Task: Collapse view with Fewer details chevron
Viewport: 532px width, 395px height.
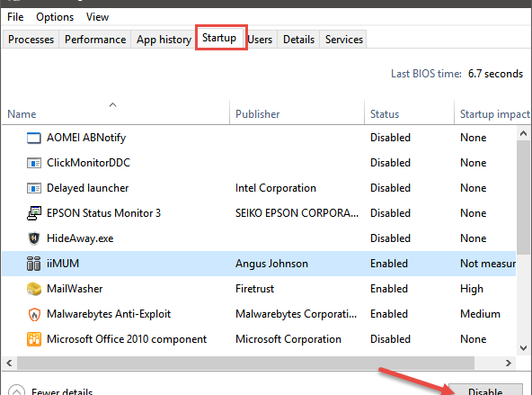Action: click(x=16, y=391)
